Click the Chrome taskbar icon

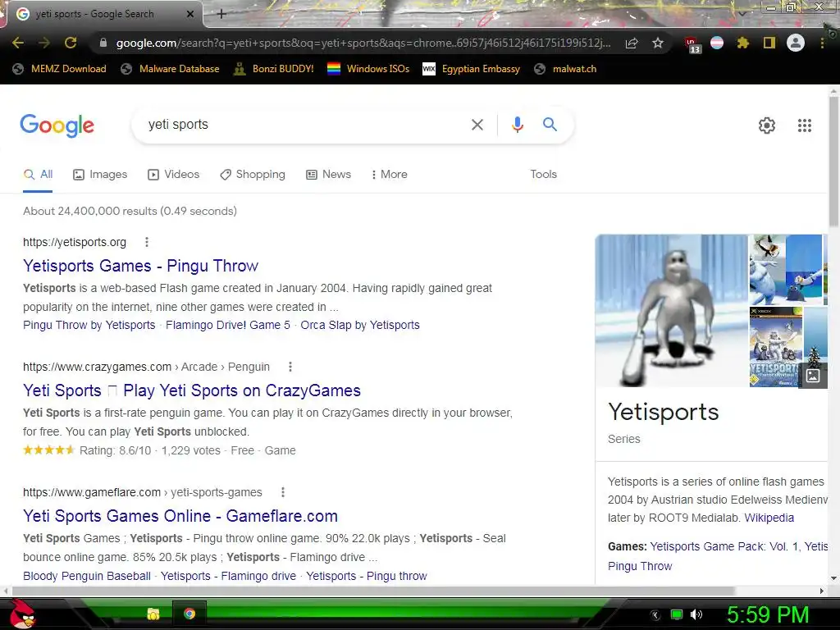[x=189, y=614]
